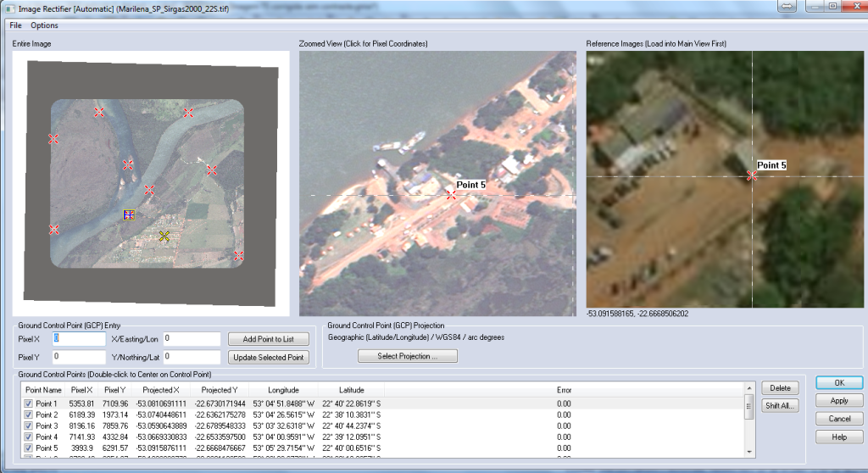
Task: Click the Image Rectifier title bar icon
Action: coord(8,8)
